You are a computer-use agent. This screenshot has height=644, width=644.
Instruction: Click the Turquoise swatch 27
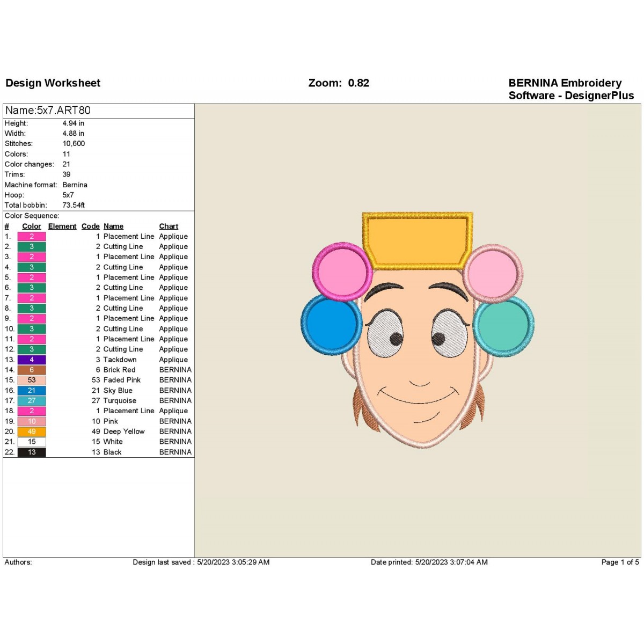[32, 401]
